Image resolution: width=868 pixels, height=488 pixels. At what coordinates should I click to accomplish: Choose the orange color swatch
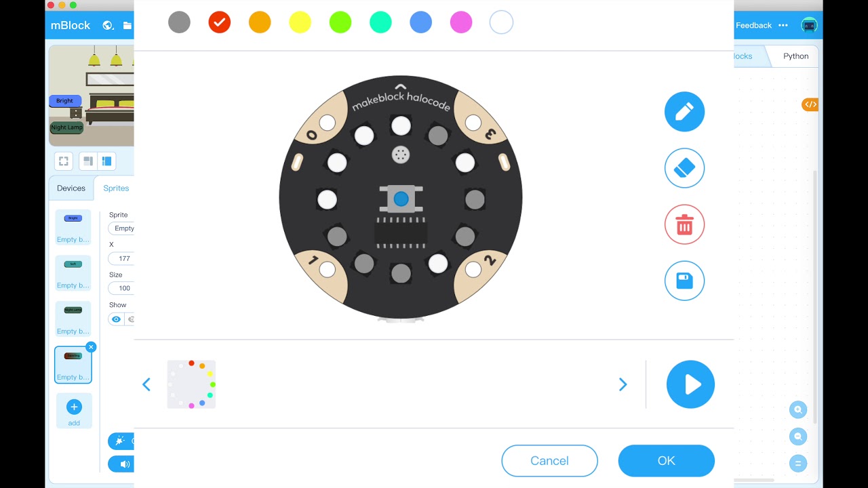pyautogui.click(x=260, y=22)
